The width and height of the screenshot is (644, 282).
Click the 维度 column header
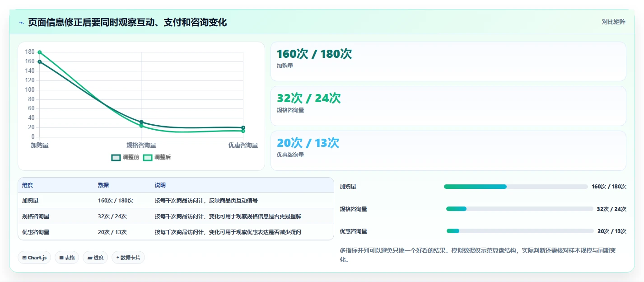pyautogui.click(x=28, y=185)
